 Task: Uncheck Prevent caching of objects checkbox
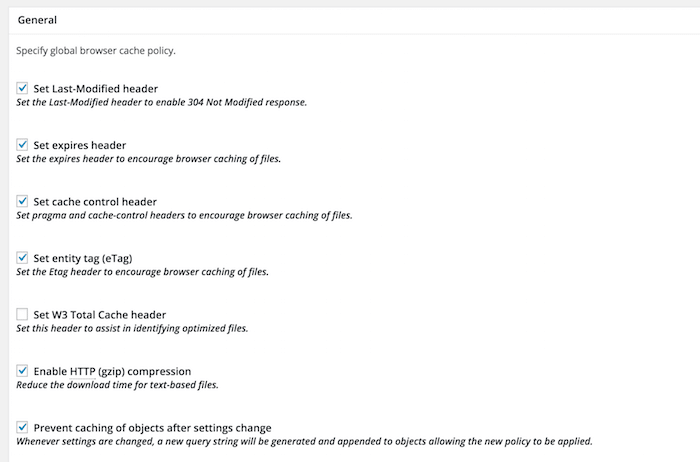click(x=22, y=427)
